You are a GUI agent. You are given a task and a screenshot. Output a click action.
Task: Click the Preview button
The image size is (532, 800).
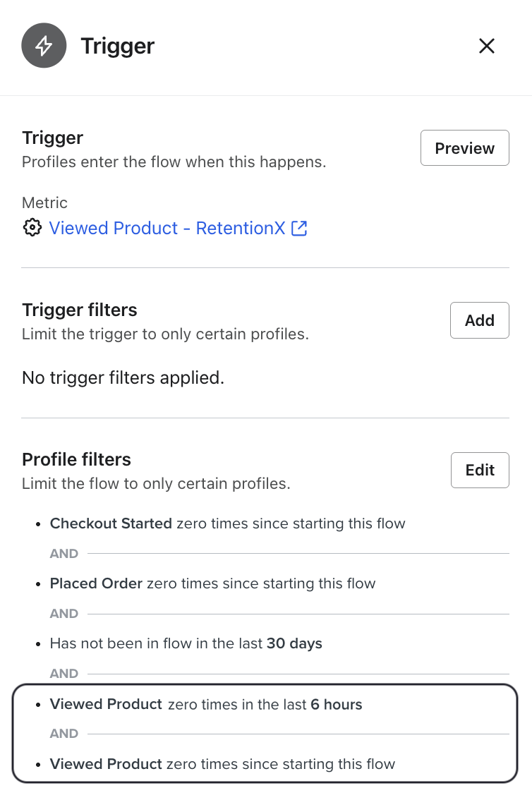(464, 148)
